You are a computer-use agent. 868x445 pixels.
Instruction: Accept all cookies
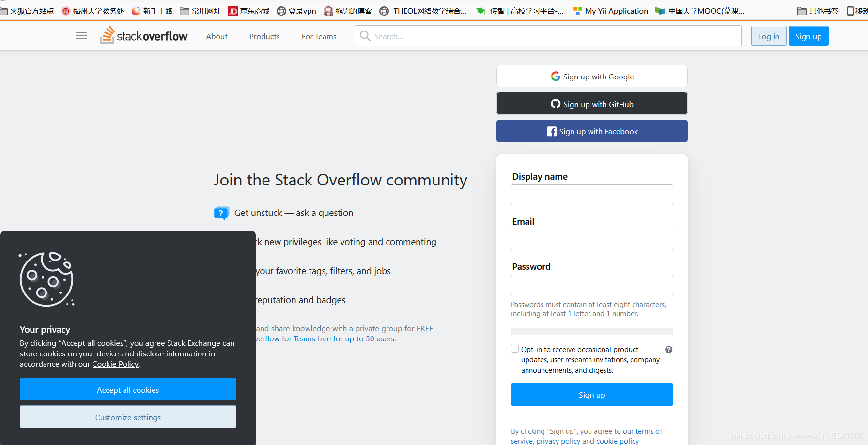tap(128, 390)
